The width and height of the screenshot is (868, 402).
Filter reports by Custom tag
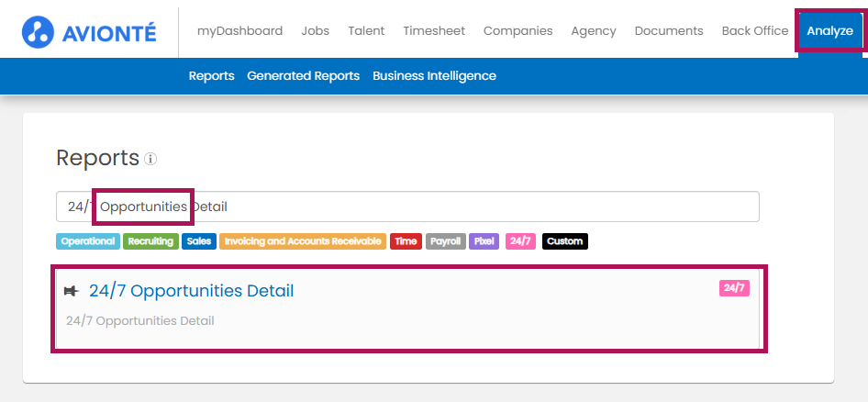coord(565,241)
